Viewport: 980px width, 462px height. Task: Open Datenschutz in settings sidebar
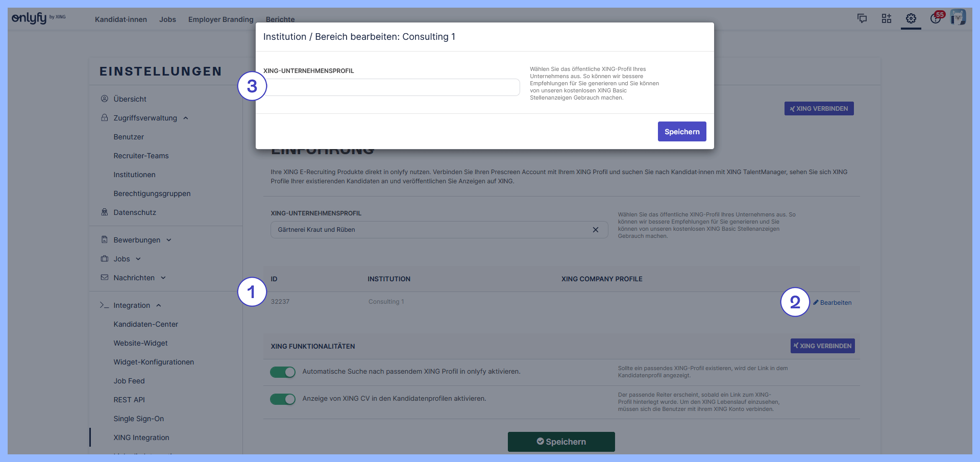[135, 212]
